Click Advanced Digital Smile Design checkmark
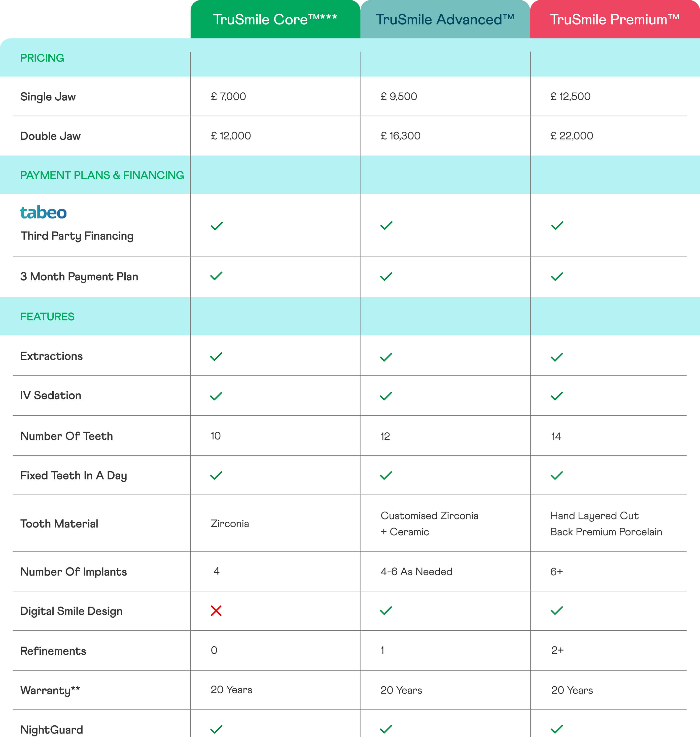700x750 pixels. pos(386,610)
